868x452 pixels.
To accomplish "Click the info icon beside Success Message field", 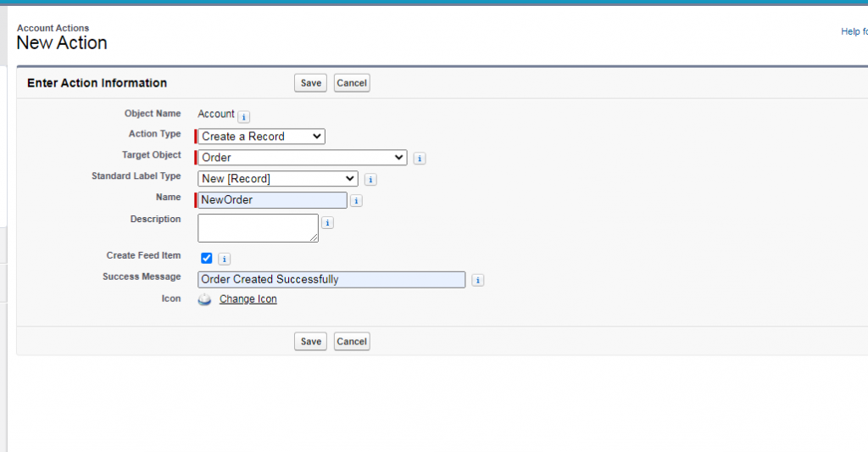I will pos(478,281).
